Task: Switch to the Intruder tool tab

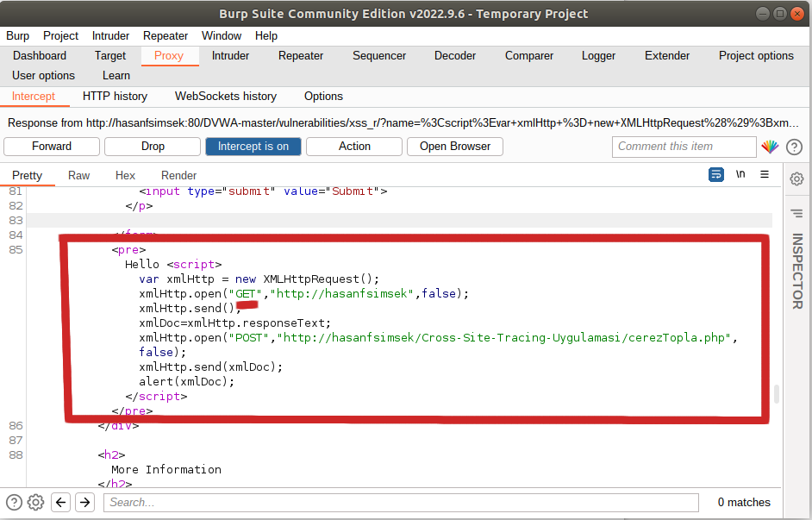Action: 230,55
